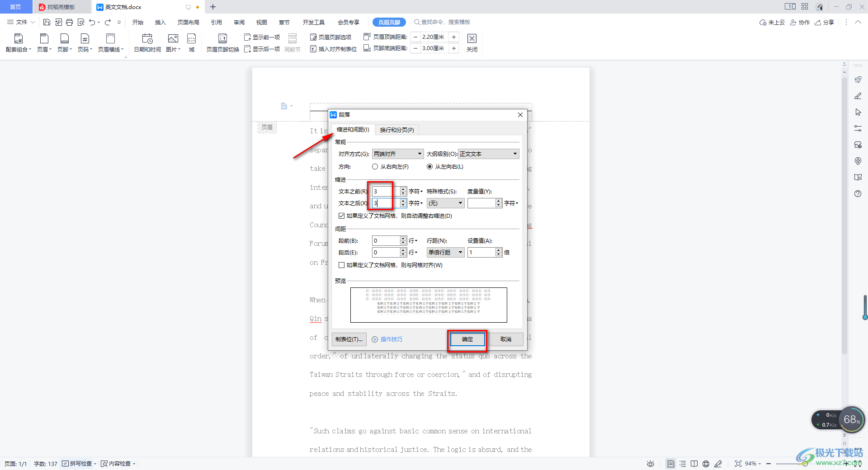Open the Share (分享) option

click(x=825, y=22)
